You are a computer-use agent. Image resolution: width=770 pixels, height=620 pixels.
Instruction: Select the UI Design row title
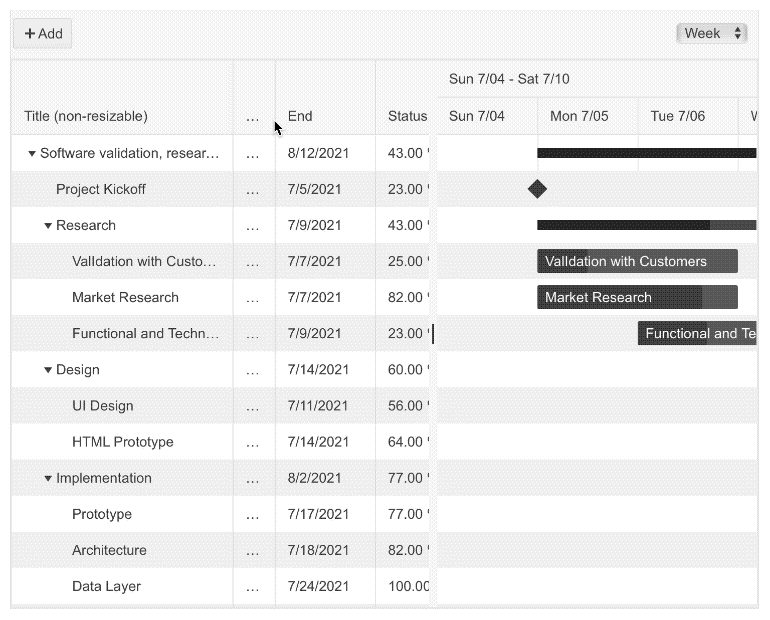103,406
